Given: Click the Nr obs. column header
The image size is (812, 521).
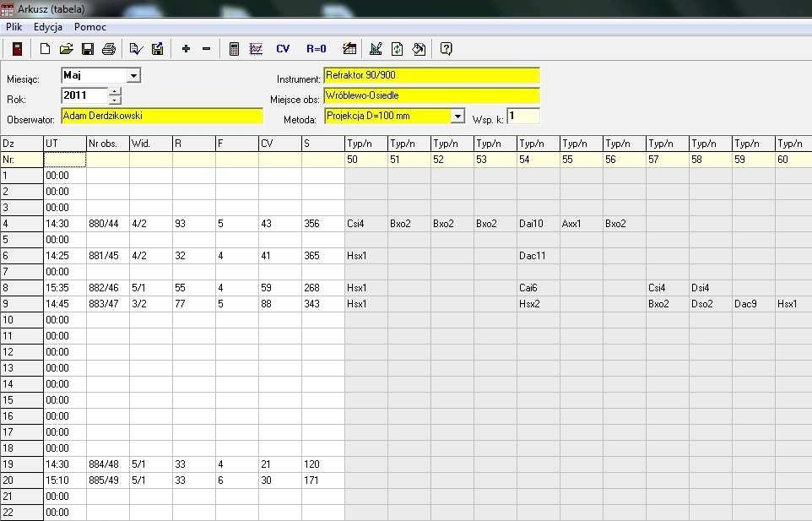Looking at the screenshot, I should pos(108,144).
